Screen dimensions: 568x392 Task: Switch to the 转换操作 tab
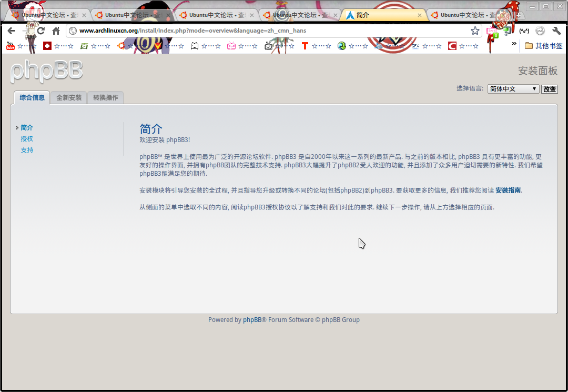(105, 97)
